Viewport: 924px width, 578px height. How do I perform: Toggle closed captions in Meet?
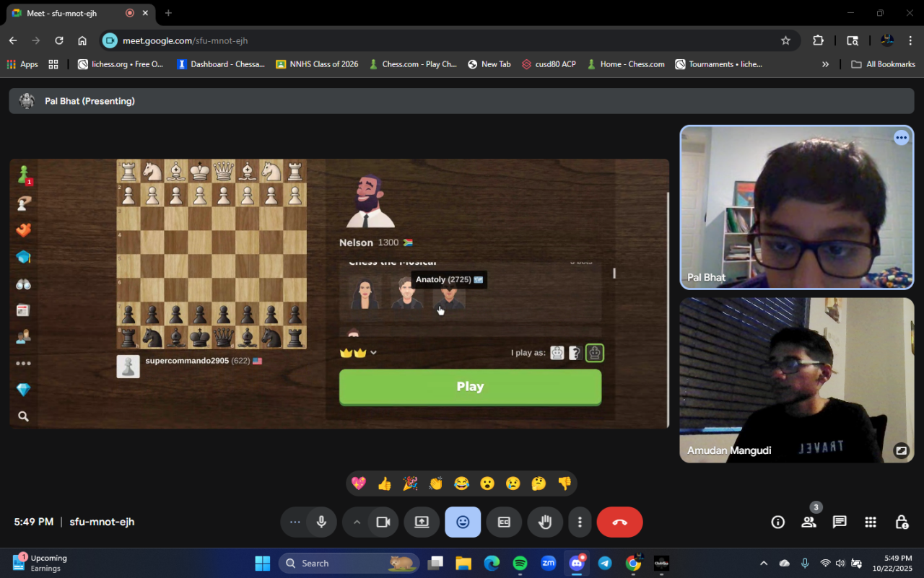(x=504, y=522)
